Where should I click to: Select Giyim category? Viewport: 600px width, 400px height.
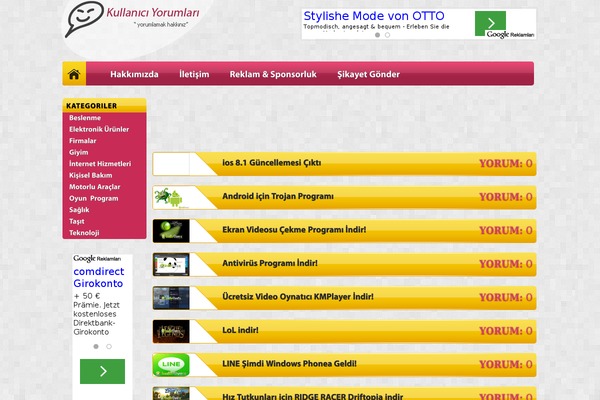79,152
